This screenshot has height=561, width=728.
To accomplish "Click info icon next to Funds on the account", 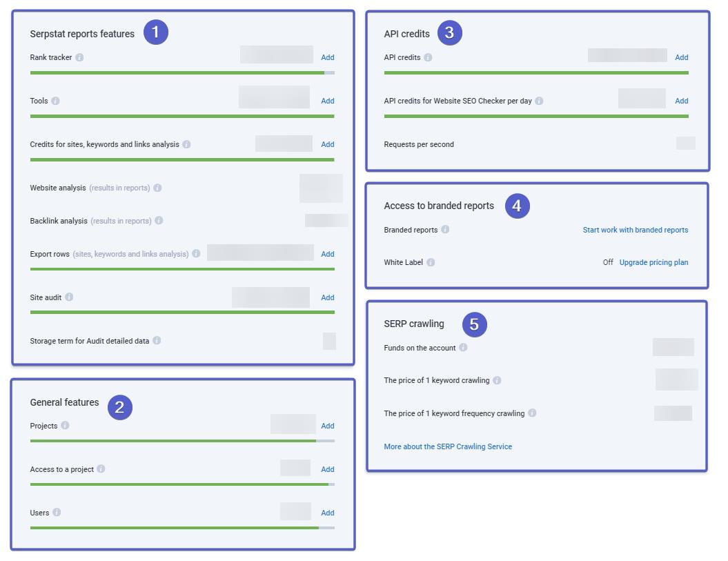I will 463,347.
